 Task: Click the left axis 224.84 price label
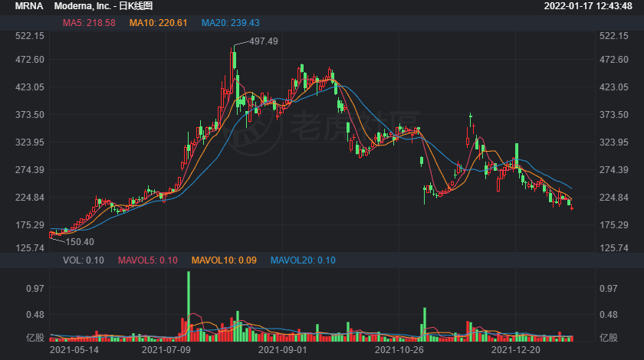[x=30, y=198]
